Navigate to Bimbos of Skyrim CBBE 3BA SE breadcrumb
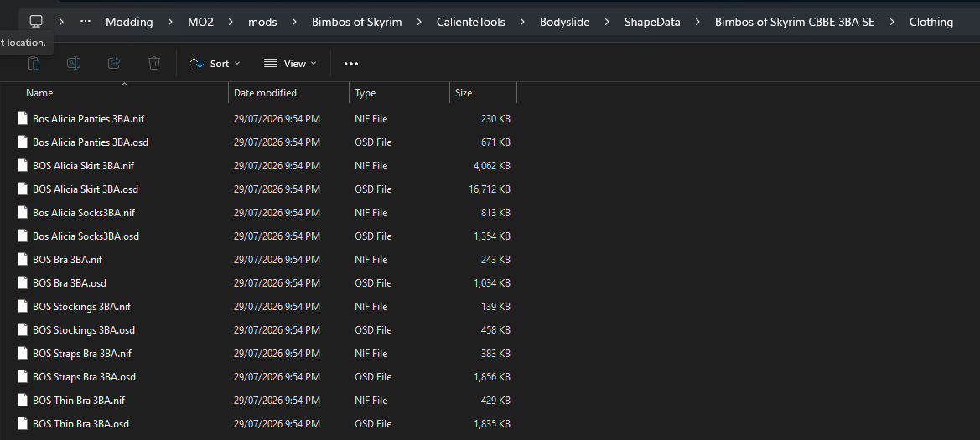 795,22
